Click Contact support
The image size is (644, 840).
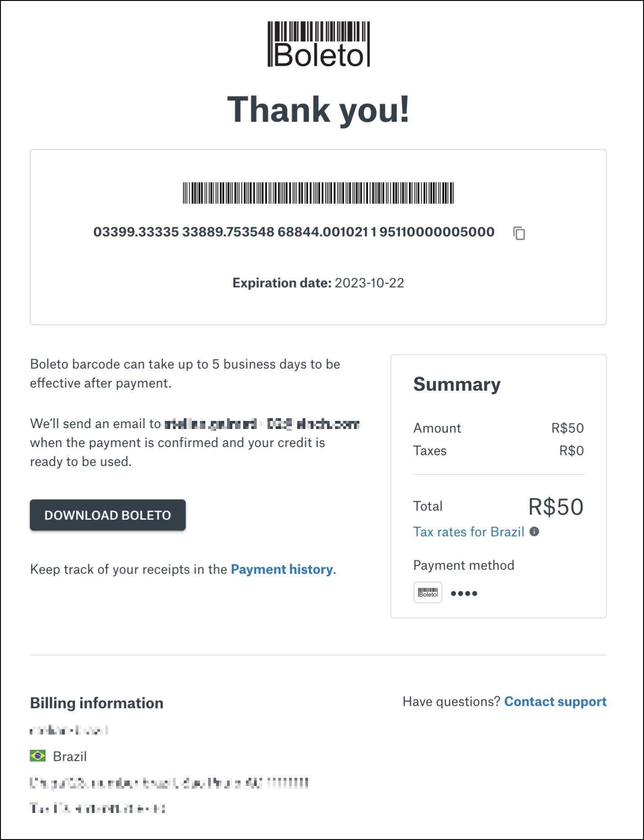[x=556, y=702]
